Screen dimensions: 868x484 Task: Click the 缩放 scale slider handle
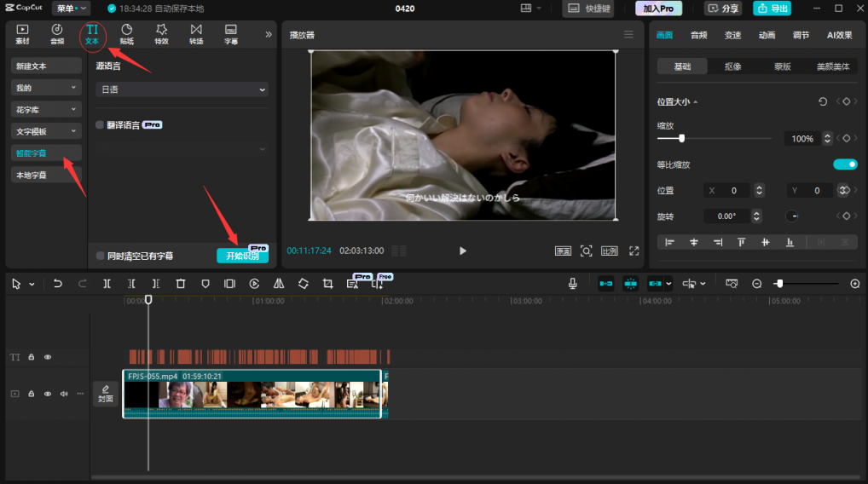tap(681, 138)
